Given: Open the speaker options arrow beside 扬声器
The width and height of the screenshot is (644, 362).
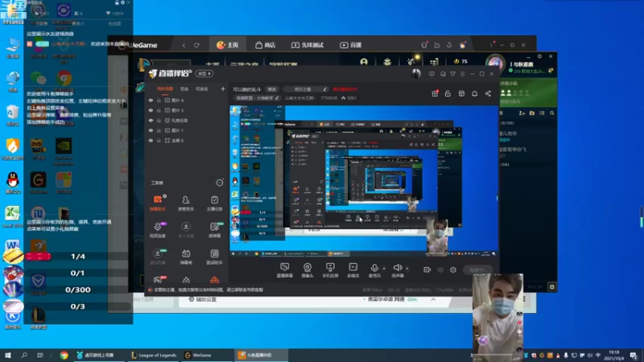Looking at the screenshot, I should [x=407, y=269].
